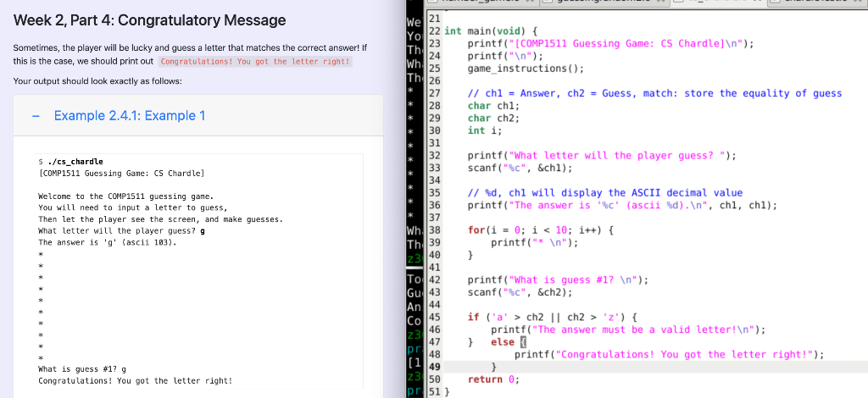Click the last example line 'Congratulations! You got the letter right!'
868x398 pixels.
click(x=135, y=381)
